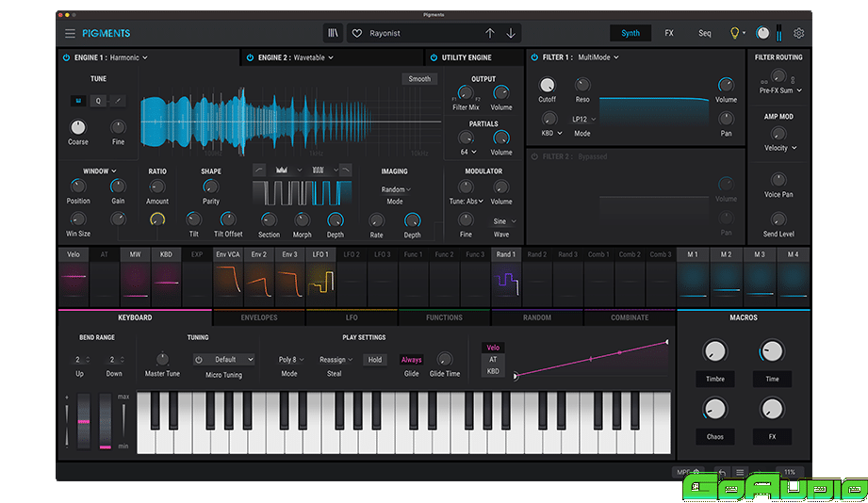Open Engine 2 Wavetable type dropdown
The image size is (868, 503).
coord(313,57)
